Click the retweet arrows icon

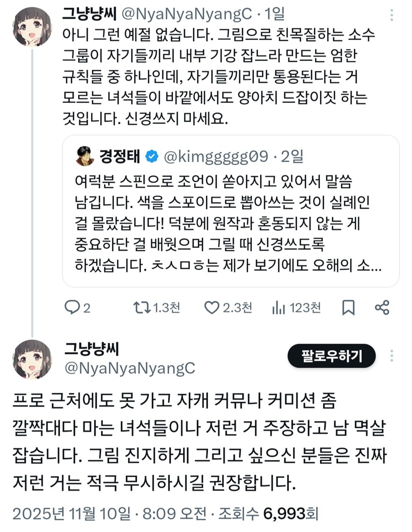[x=139, y=308]
